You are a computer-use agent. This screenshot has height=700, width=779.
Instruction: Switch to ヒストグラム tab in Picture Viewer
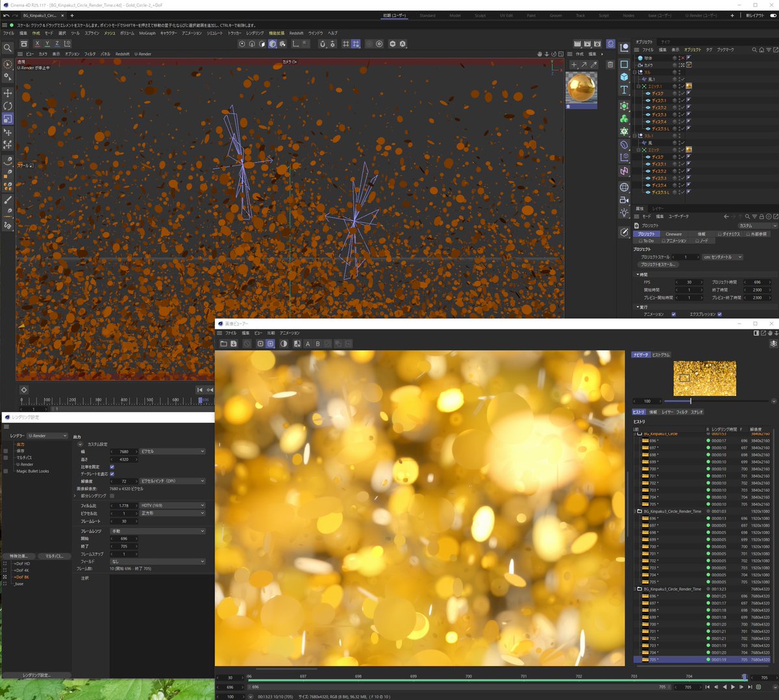click(662, 355)
